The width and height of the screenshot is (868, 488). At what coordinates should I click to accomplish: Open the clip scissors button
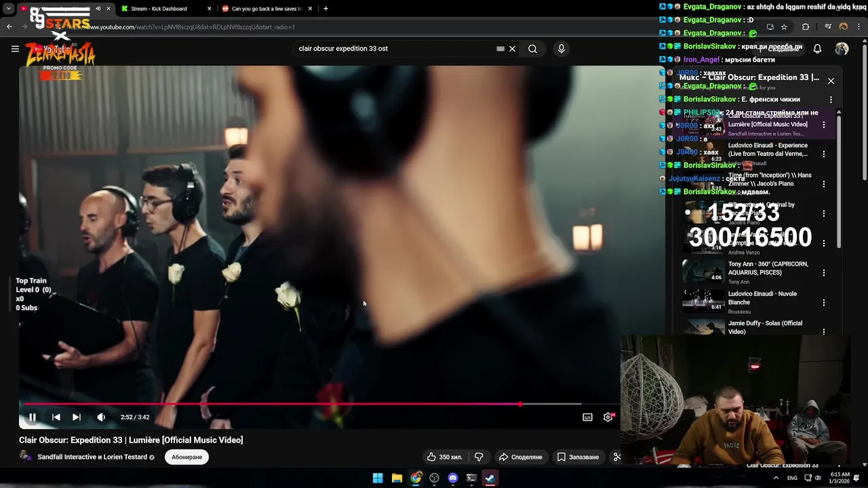coord(616,457)
